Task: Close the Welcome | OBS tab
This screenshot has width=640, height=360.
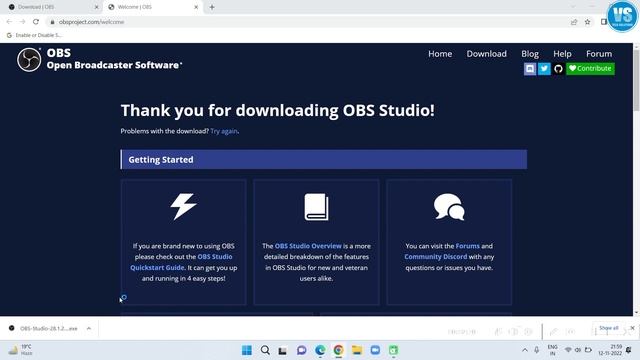Action: pyautogui.click(x=196, y=7)
